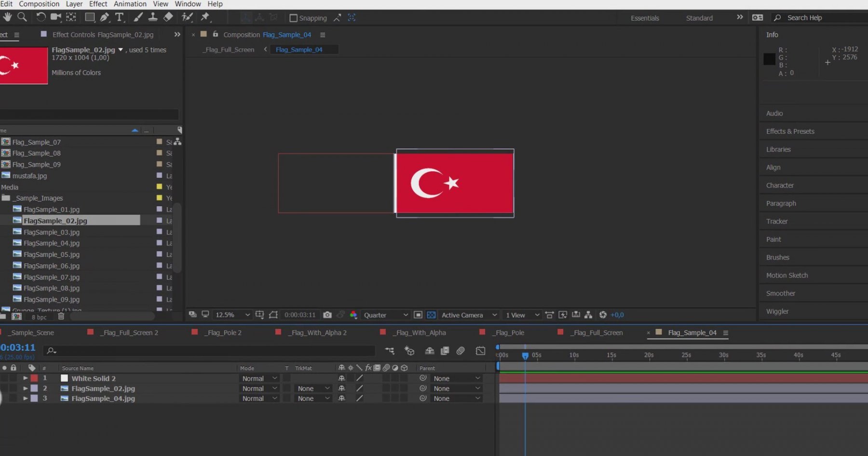The image size is (868, 456).
Task: Switch to the _Flag_Full_Screen timeline tab
Action: [x=597, y=332]
